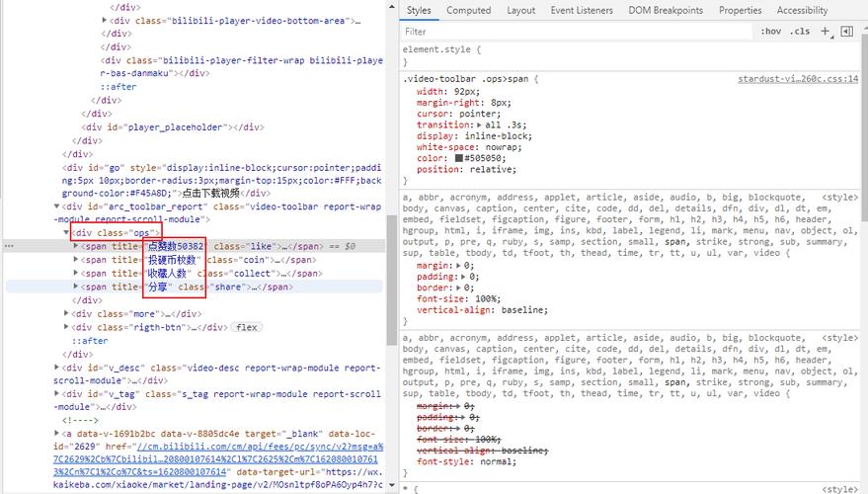Collapse the div class="ops" node
Screen dimensions: 868x494
(x=67, y=232)
